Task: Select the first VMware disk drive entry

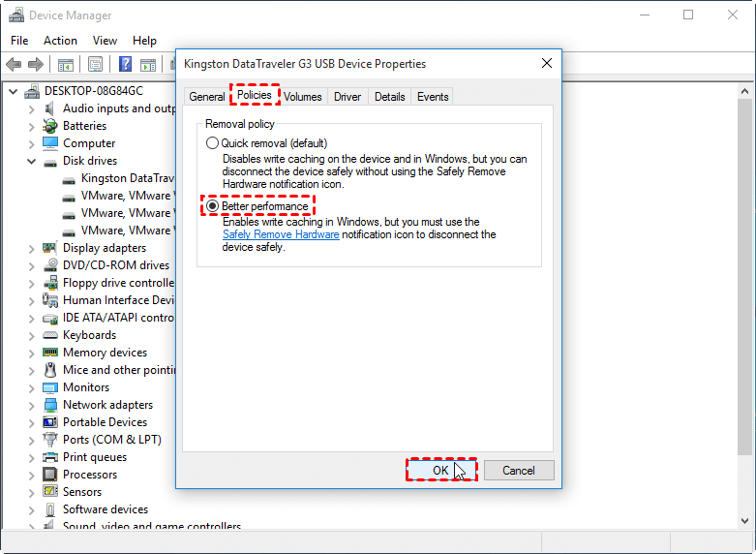Action: (x=126, y=196)
